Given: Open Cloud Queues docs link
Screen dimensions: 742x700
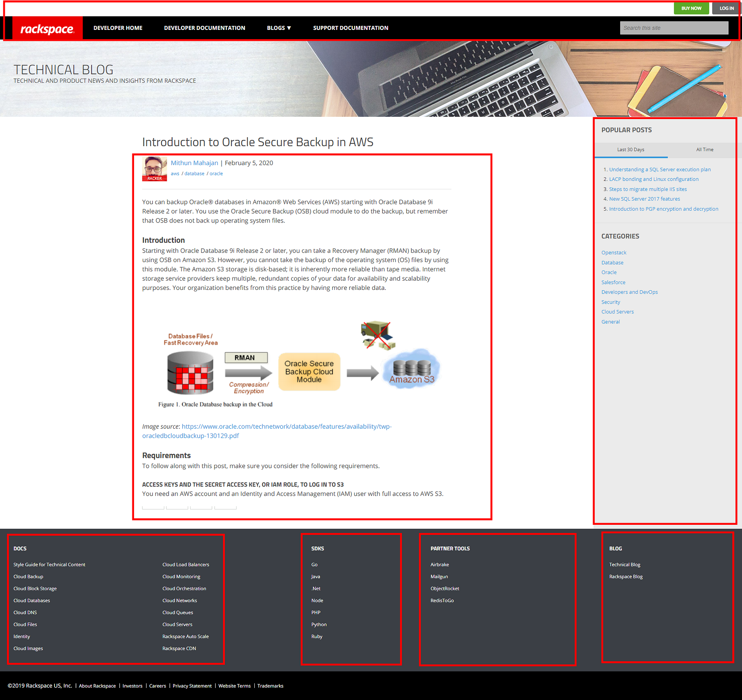Looking at the screenshot, I should 178,613.
